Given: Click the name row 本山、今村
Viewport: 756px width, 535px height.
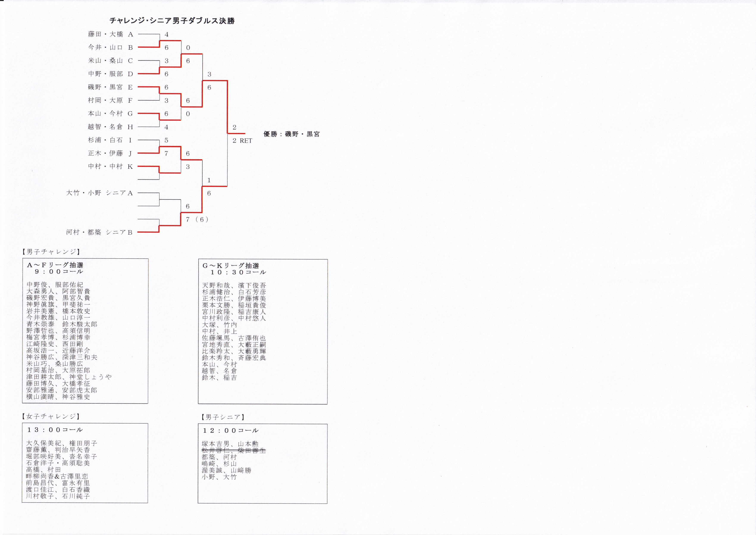Looking at the screenshot, I should pyautogui.click(x=220, y=364).
